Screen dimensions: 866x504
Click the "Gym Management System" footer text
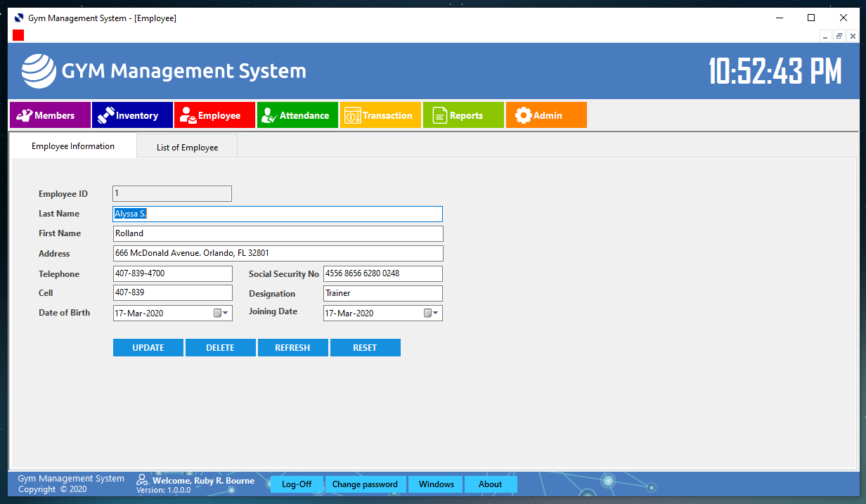tap(71, 479)
